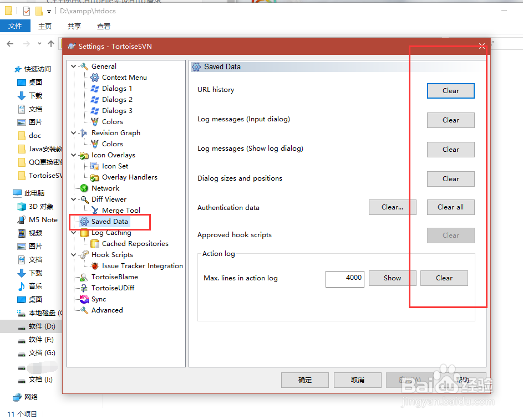Click the Issue Tracker Integration bug icon

click(x=95, y=266)
